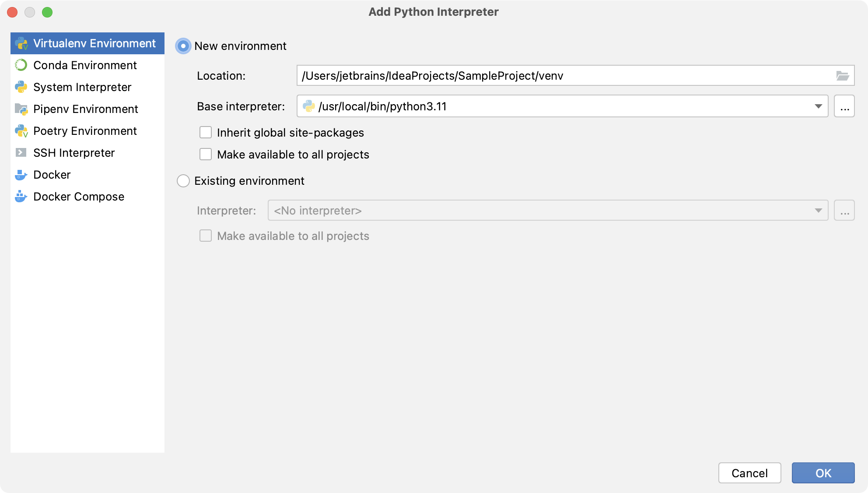Toggle Inherit global site-packages checkbox
Viewport: 868px width, 493px height.
click(x=206, y=133)
